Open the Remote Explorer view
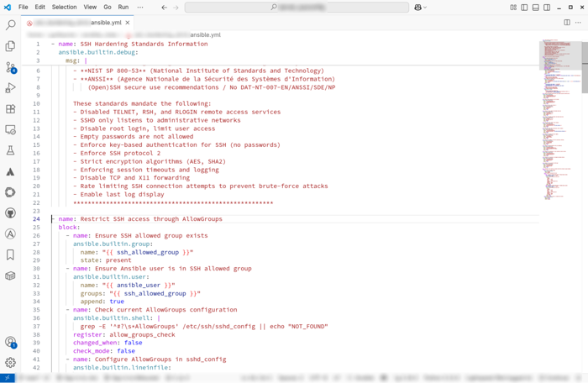 10,130
